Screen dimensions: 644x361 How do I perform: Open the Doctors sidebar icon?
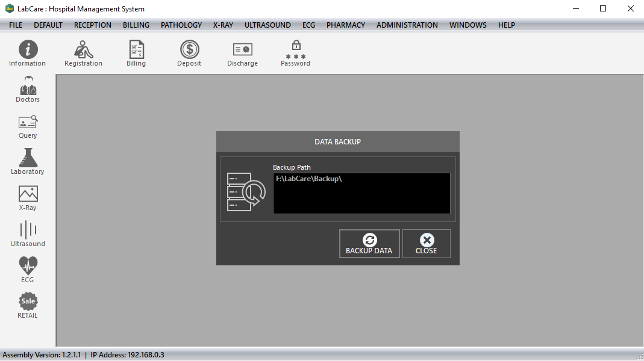28,89
